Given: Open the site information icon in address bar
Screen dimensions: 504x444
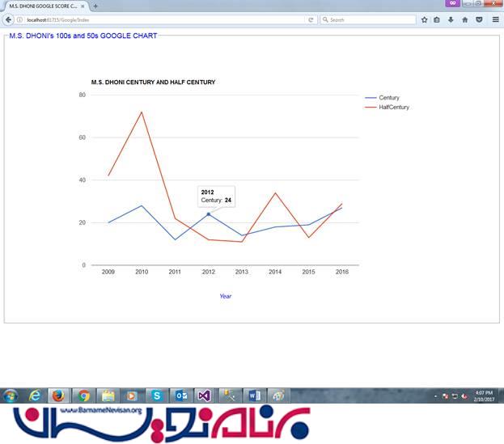Looking at the screenshot, I should point(19,19).
